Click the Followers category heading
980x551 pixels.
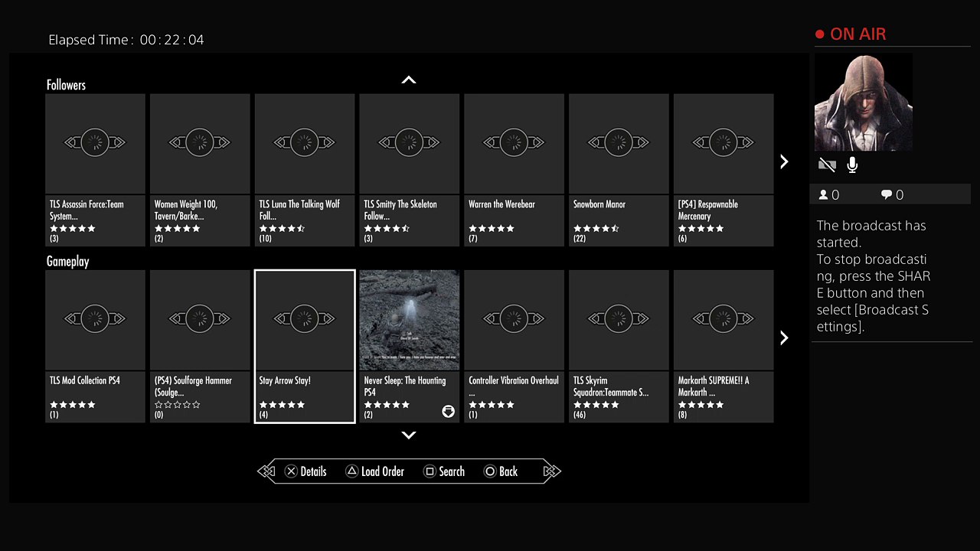[66, 85]
